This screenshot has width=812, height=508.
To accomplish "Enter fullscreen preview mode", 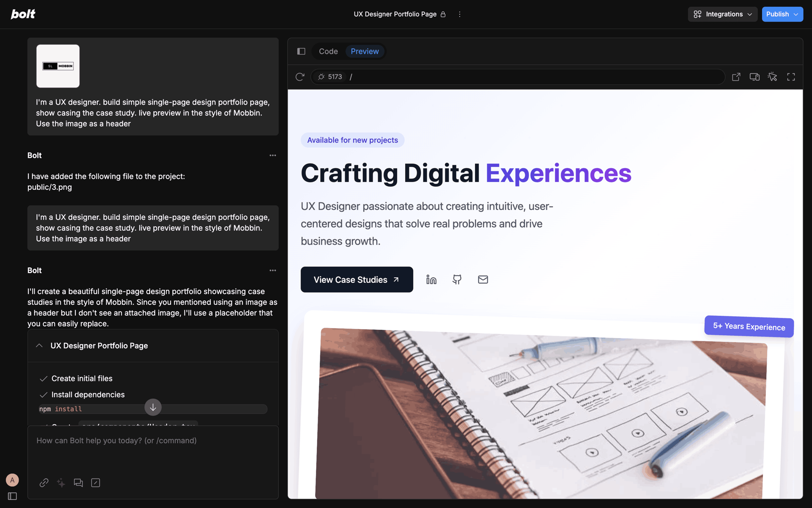I will point(791,77).
